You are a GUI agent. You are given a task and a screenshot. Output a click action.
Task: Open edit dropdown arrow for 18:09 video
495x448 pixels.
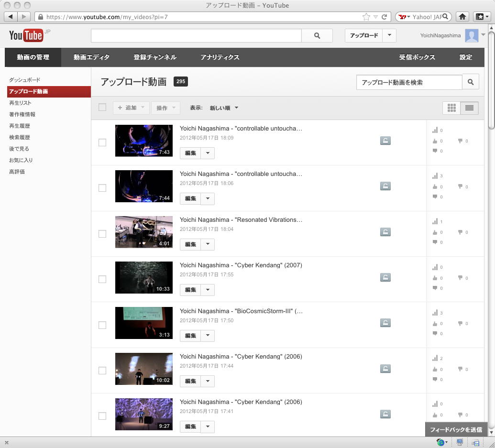pos(208,153)
